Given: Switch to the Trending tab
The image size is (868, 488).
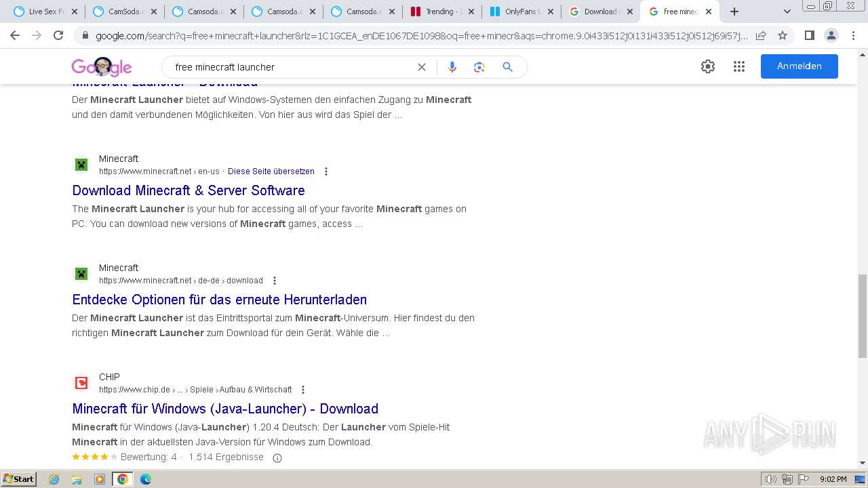Looking at the screenshot, I should click(x=442, y=12).
